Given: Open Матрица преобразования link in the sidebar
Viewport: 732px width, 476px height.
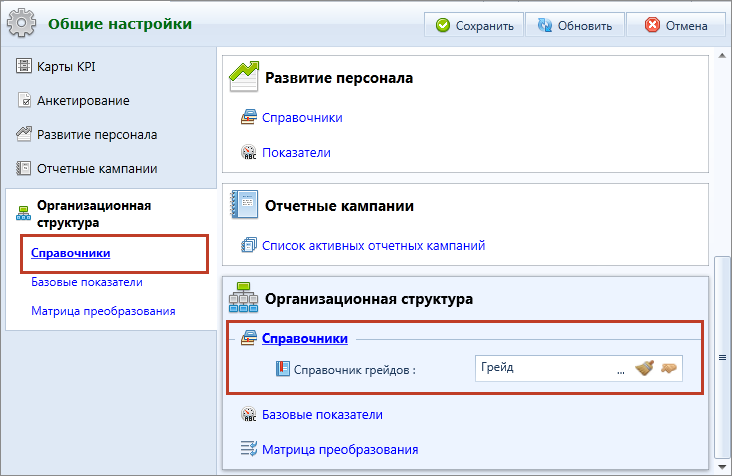Looking at the screenshot, I should coord(103,311).
